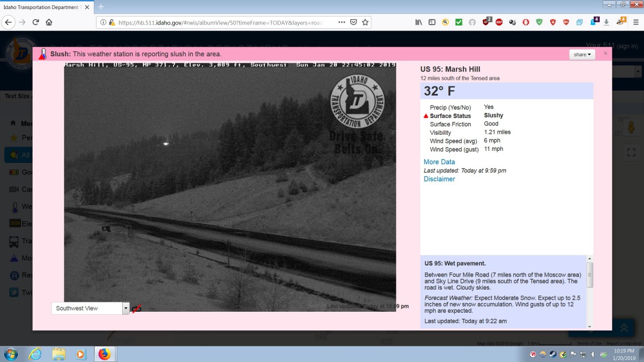Toggle the Firefox sidebar icon
644x362 pixels.
432,22
